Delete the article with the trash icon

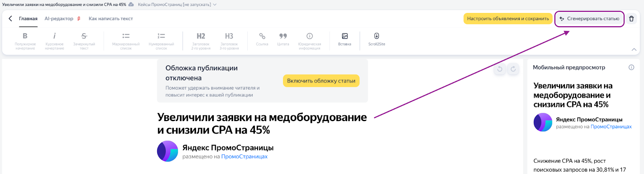pyautogui.click(x=631, y=19)
